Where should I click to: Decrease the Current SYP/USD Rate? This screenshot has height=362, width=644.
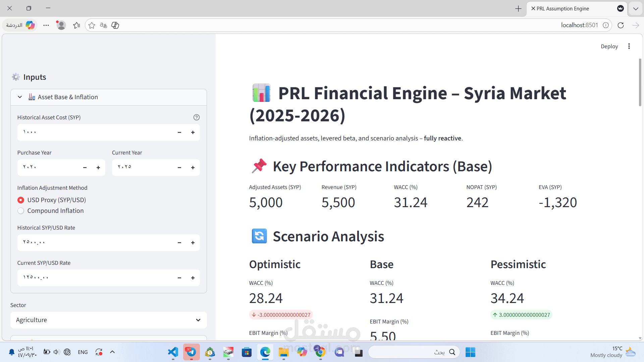coord(179,278)
